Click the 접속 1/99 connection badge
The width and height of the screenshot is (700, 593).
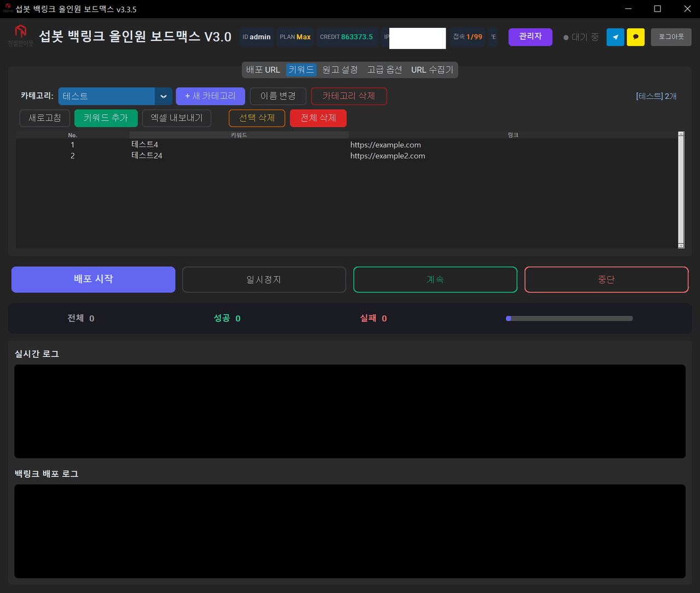[x=468, y=37]
